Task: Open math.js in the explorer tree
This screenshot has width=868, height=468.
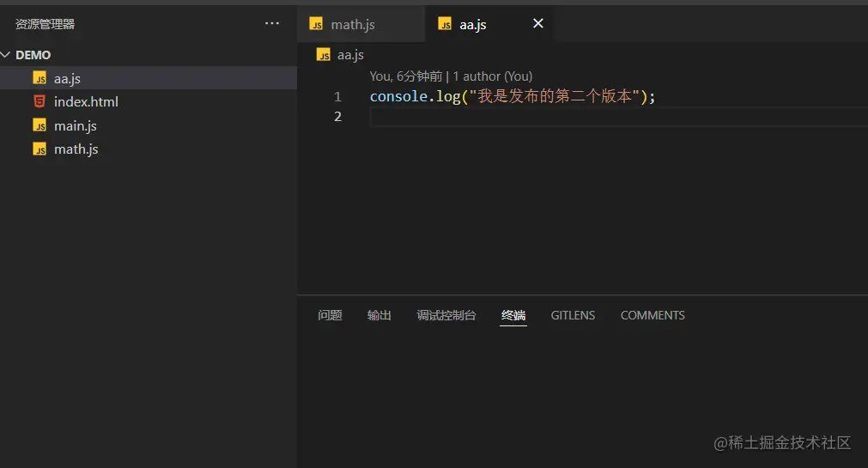Action: coord(149,149)
